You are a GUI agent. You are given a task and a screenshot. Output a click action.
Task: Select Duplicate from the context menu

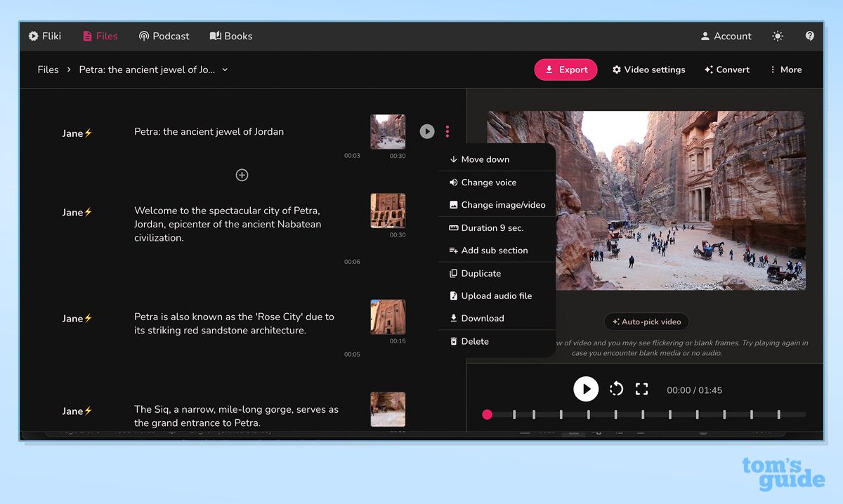pyautogui.click(x=482, y=273)
